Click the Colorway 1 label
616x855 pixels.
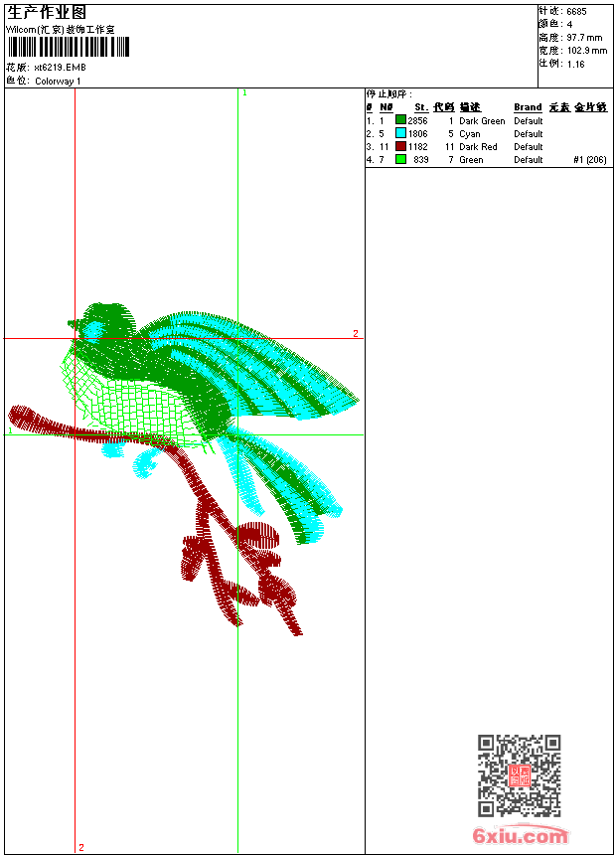(x=59, y=82)
